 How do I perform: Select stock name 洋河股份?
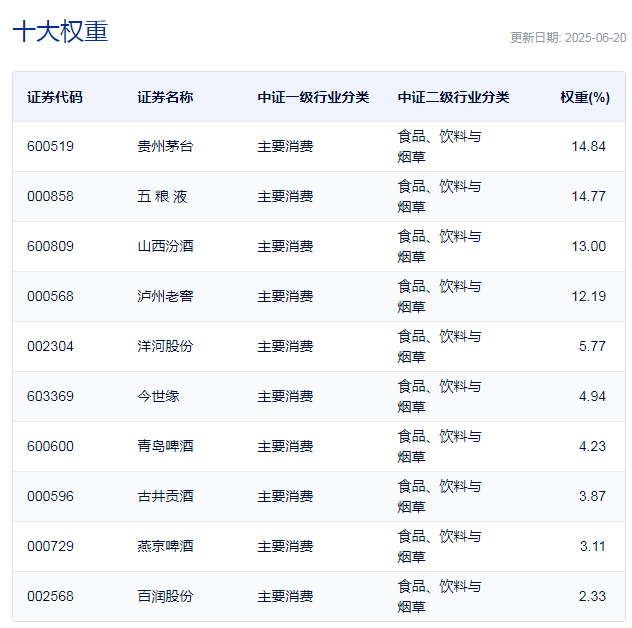tap(165, 346)
